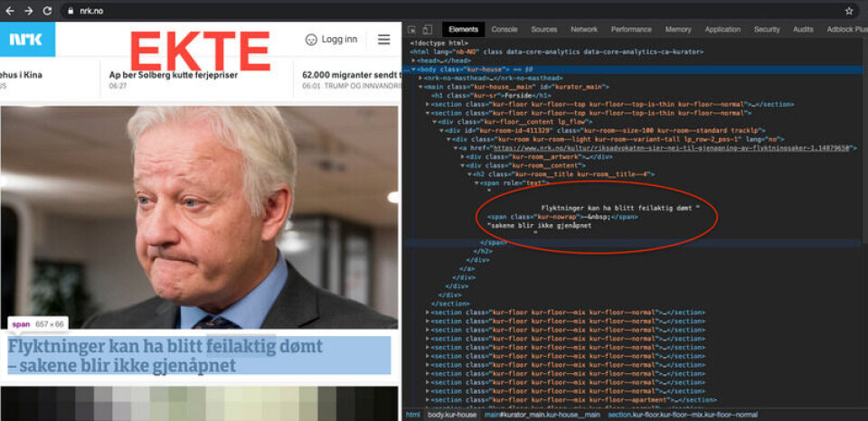
Task: Expand the head element node
Action: tap(414, 61)
